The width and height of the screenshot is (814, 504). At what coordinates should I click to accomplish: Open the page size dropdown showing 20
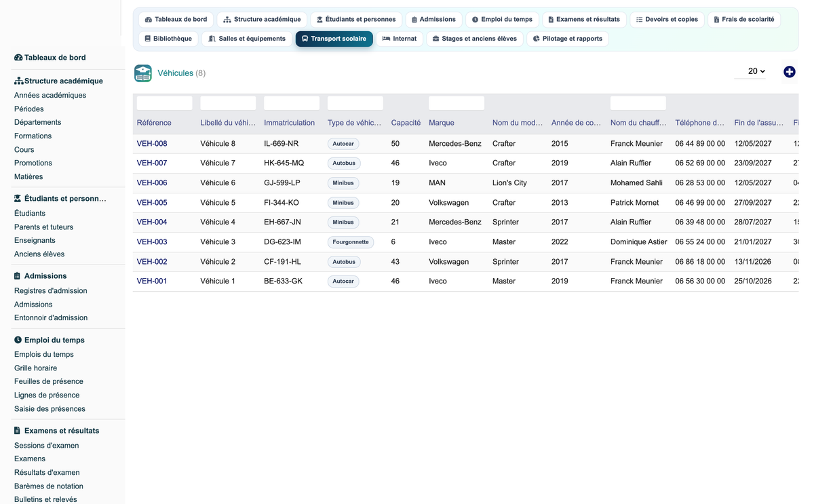pyautogui.click(x=750, y=71)
